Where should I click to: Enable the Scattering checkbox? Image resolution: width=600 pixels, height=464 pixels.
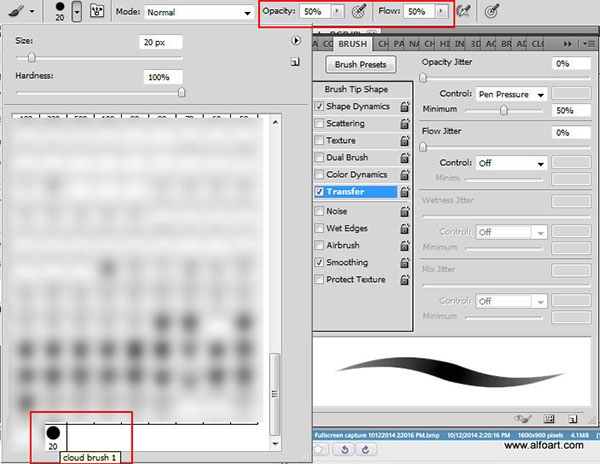(x=319, y=123)
